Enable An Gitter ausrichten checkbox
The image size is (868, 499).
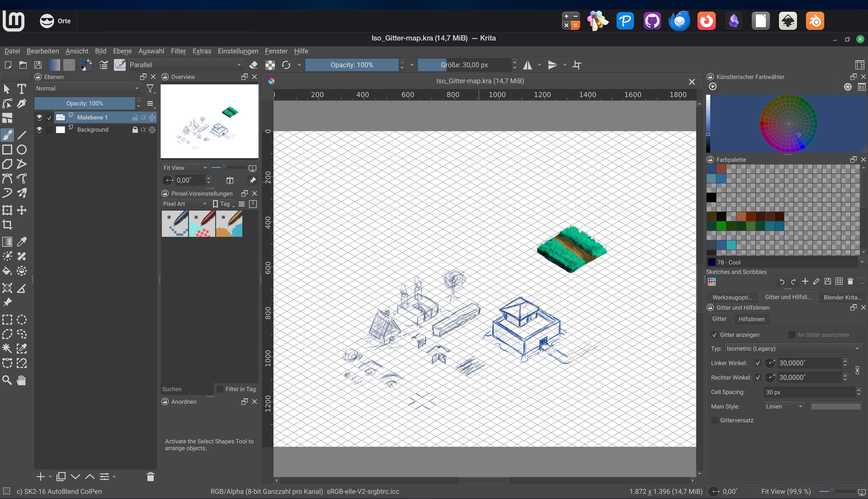coord(792,335)
